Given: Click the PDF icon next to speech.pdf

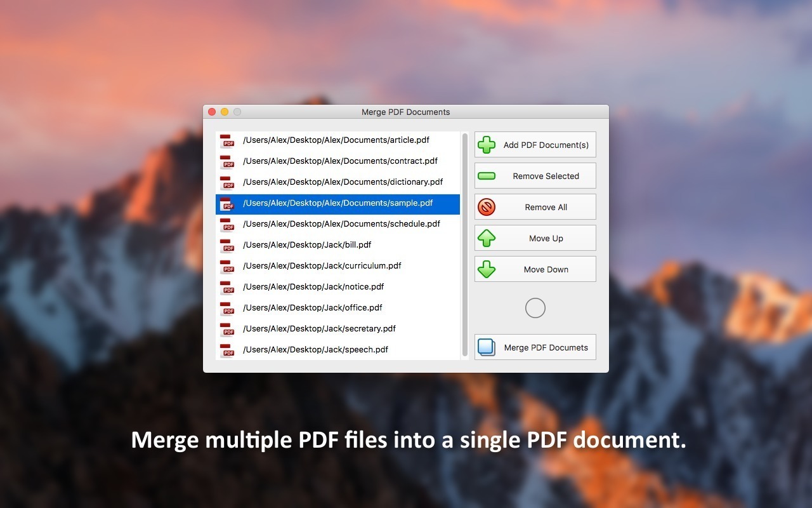Looking at the screenshot, I should click(227, 351).
